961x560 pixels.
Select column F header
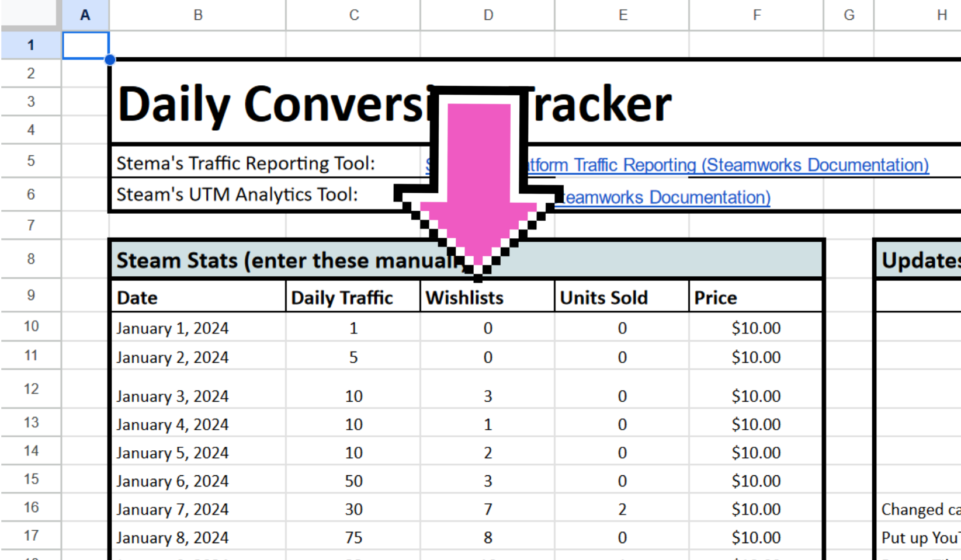pos(757,15)
